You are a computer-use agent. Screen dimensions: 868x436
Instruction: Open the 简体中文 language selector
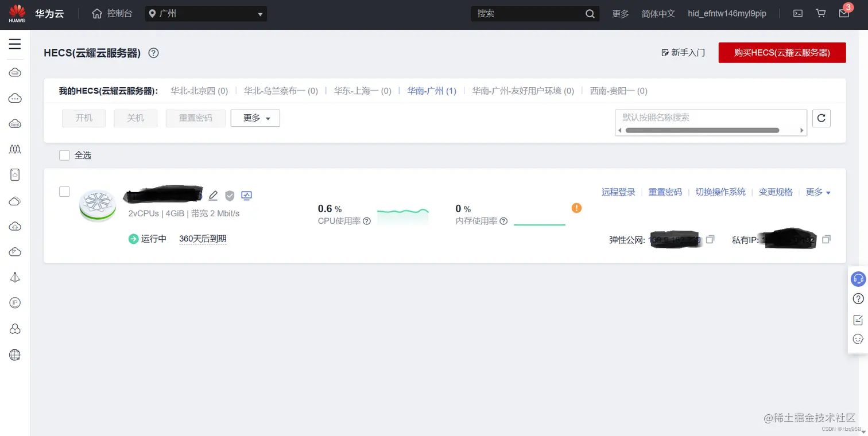click(658, 14)
